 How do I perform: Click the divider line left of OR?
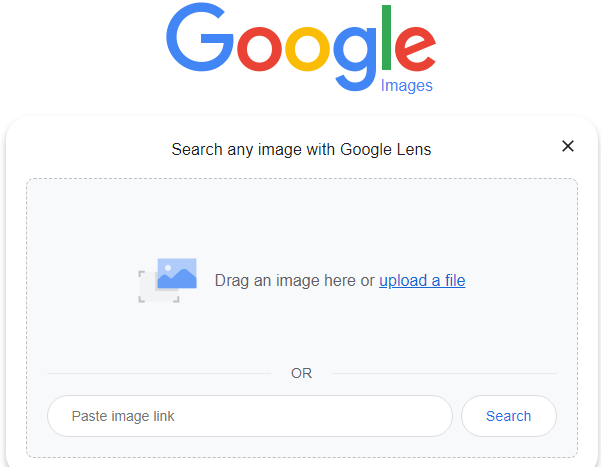159,373
